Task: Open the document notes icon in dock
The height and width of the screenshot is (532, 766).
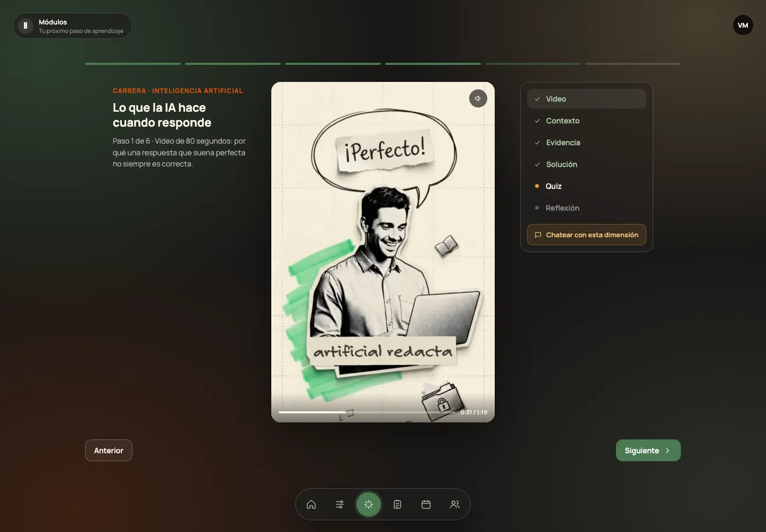Action: tap(397, 504)
